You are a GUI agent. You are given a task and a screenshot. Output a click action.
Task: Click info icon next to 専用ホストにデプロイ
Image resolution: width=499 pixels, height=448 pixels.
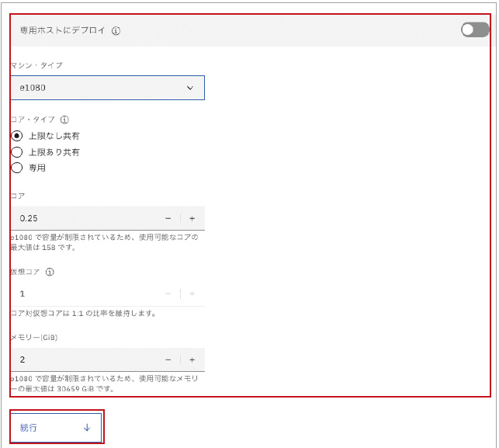(x=116, y=31)
